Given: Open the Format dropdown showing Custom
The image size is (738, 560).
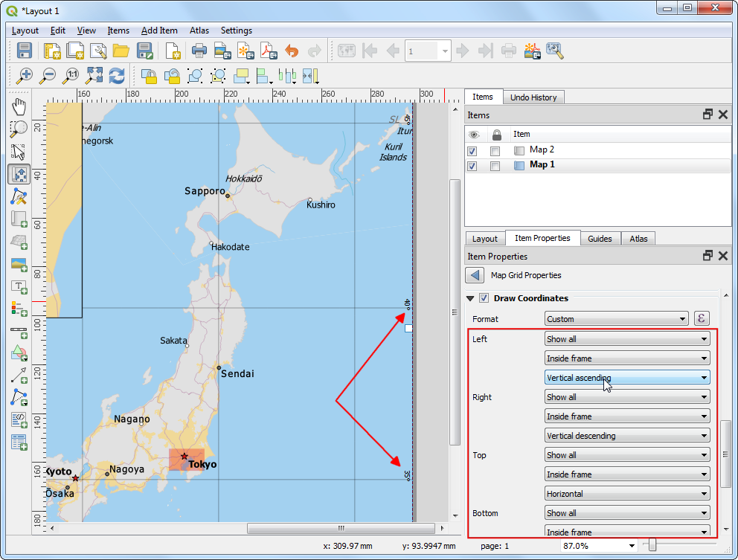Looking at the screenshot, I should click(616, 319).
